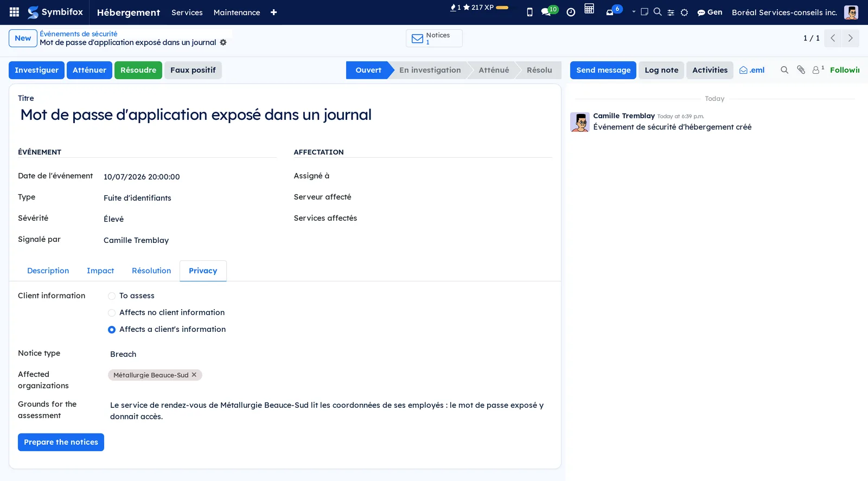Viewport: 868px width, 481px height.
Task: Click the Événements de sécurité breadcrumb link
Action: [x=79, y=34]
